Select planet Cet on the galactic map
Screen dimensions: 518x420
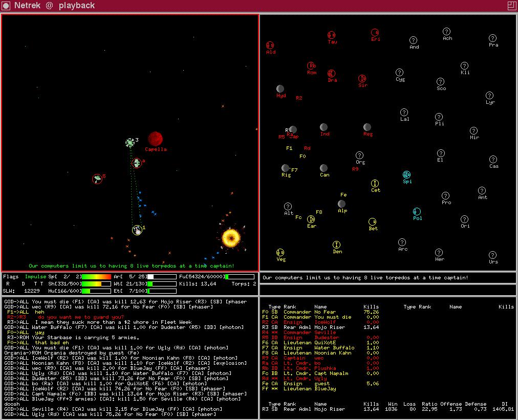[x=375, y=183]
